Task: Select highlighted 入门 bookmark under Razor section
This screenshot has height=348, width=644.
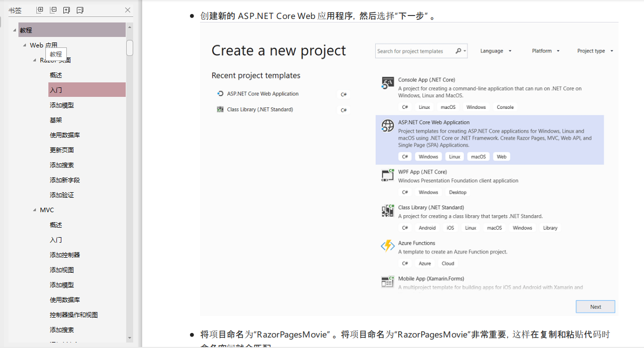Action: click(x=87, y=90)
